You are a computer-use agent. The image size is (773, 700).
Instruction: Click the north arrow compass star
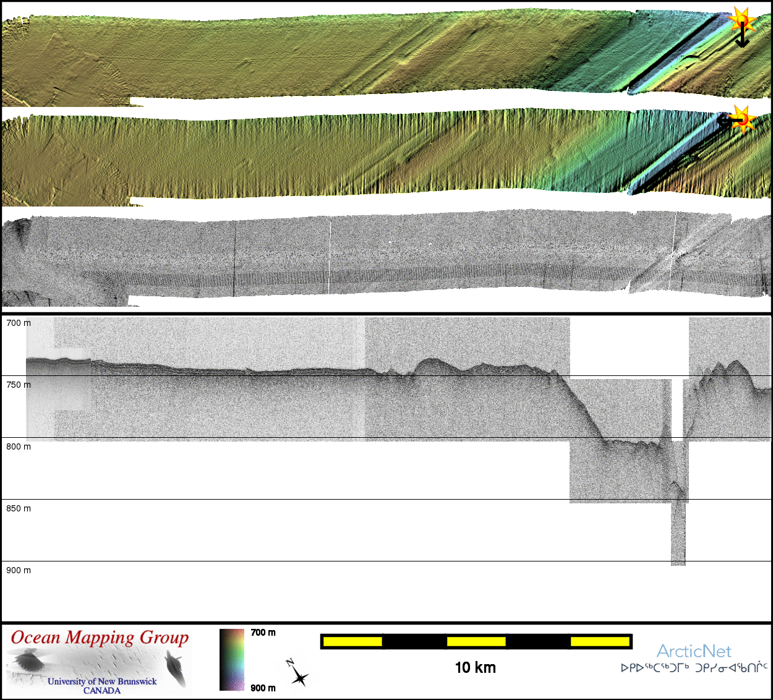[x=299, y=675]
